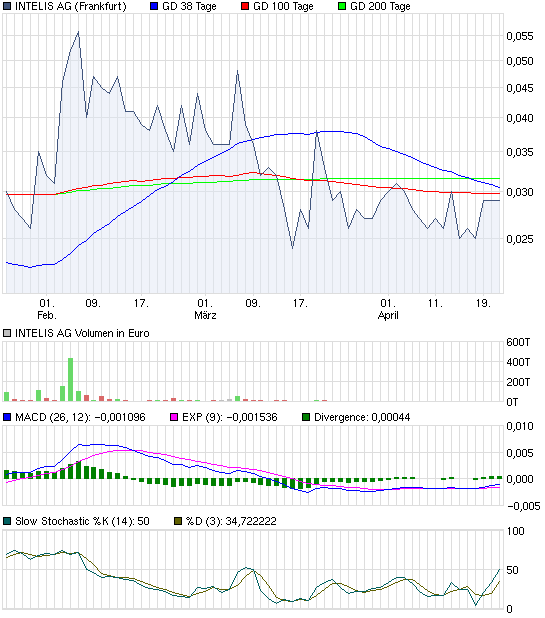The image size is (545, 618).
Task: Click the olive %D (3) swatch
Action: (x=178, y=521)
